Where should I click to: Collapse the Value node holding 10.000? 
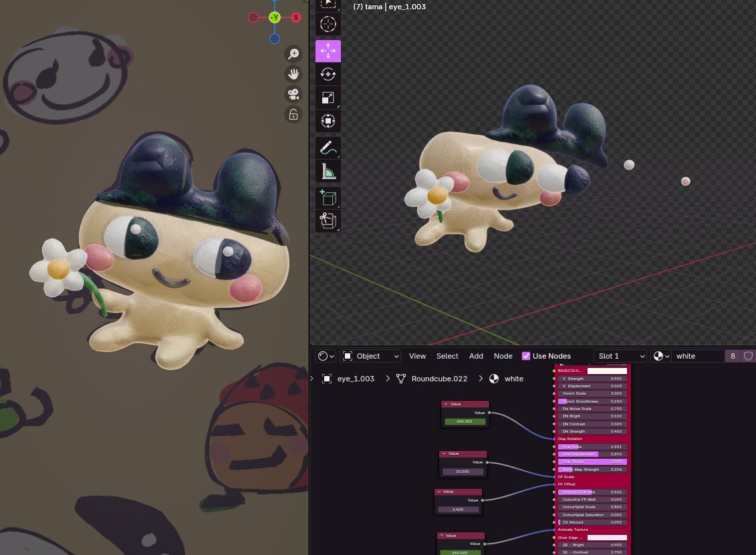(x=443, y=453)
